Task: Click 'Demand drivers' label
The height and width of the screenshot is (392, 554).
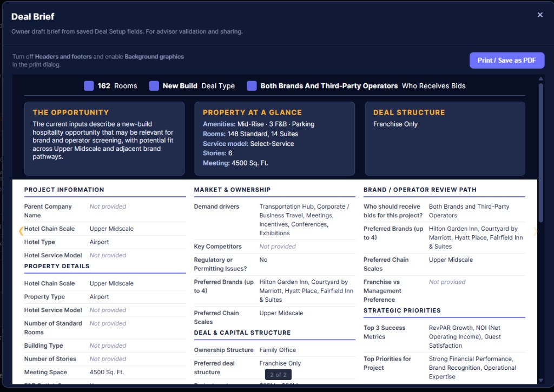Action: tap(216, 207)
